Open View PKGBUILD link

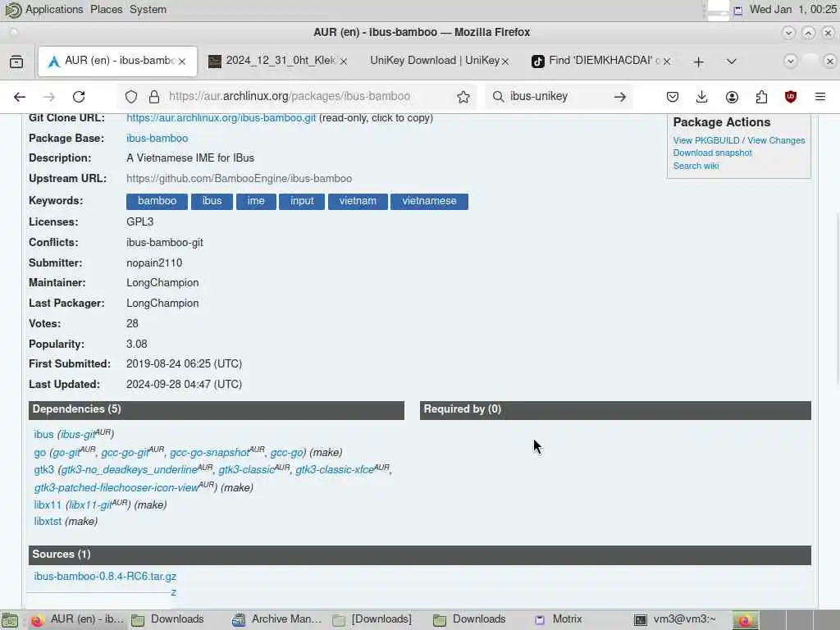(706, 140)
